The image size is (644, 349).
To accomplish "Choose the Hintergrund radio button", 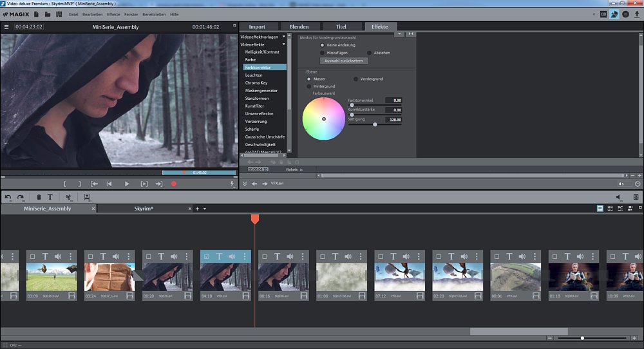I will click(x=309, y=86).
